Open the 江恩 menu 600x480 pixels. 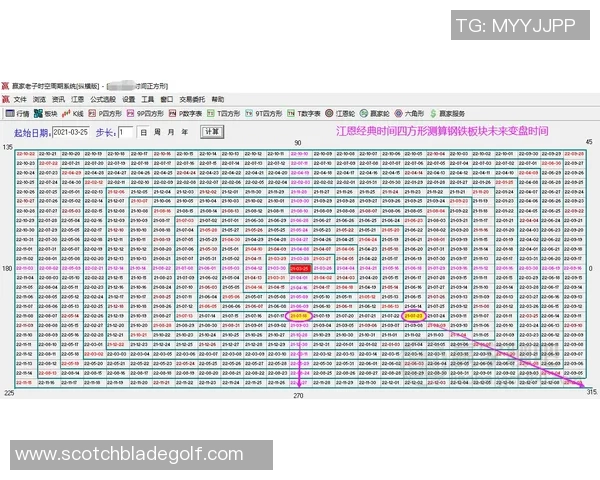coord(77,100)
